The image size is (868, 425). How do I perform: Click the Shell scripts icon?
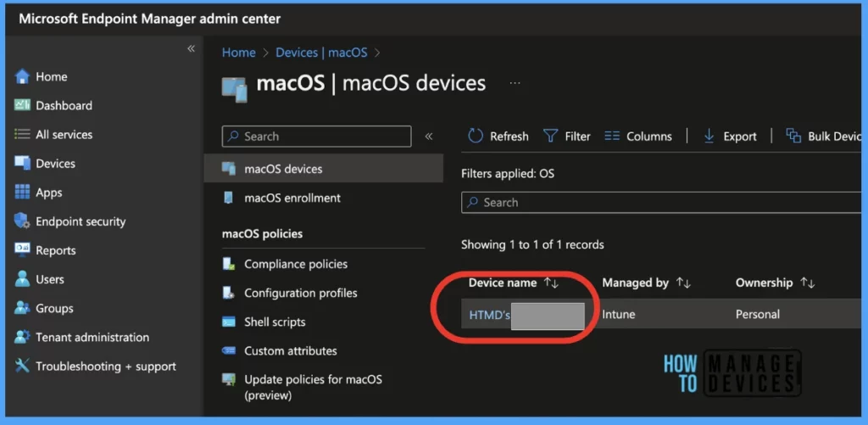coord(229,322)
